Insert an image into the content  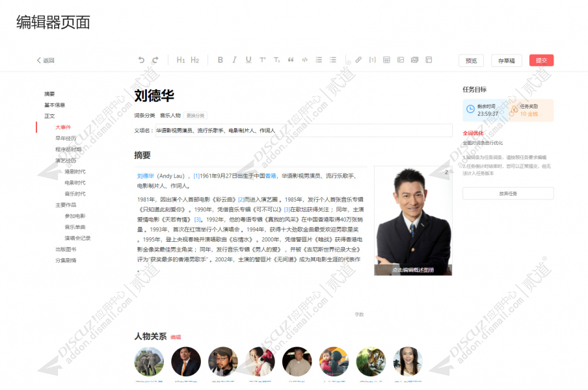click(400, 60)
